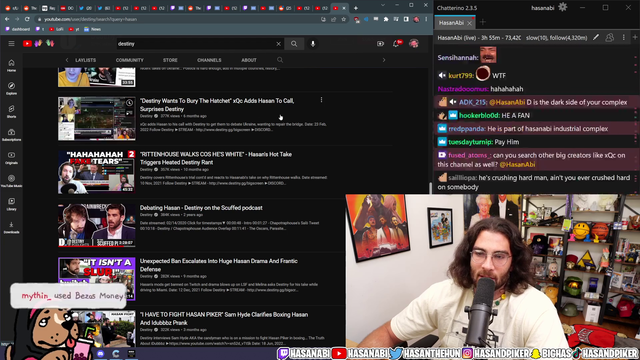Open Explore in the YouTube sidebar
The width and height of the screenshot is (640, 360).
(x=11, y=88)
